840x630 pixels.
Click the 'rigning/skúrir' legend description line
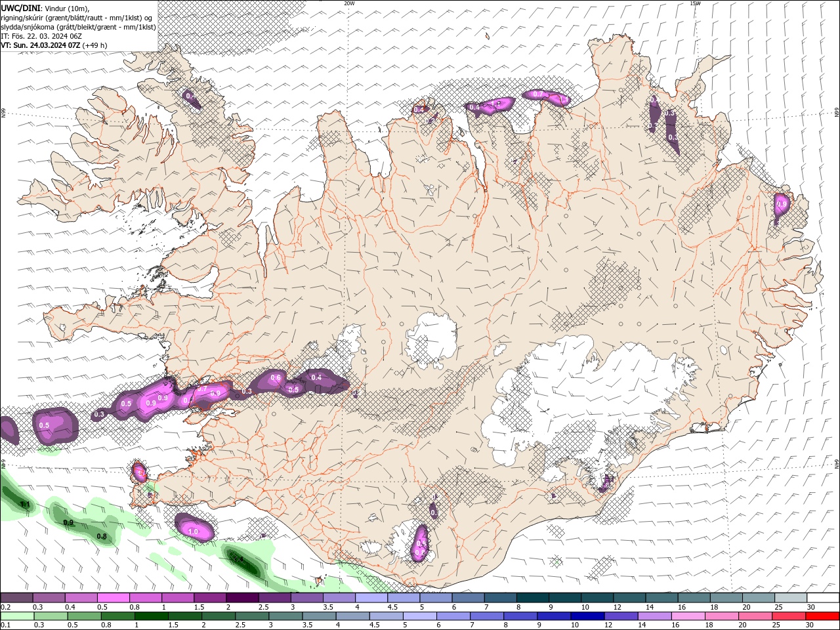point(77,17)
